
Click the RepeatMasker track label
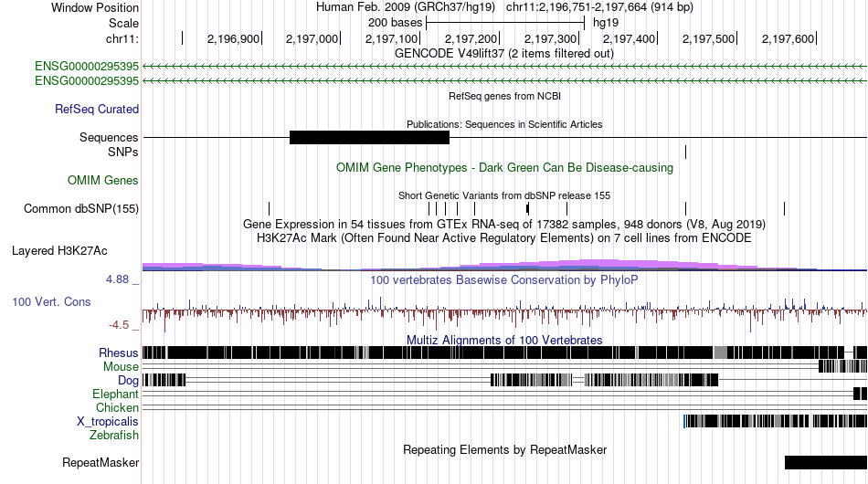[101, 462]
